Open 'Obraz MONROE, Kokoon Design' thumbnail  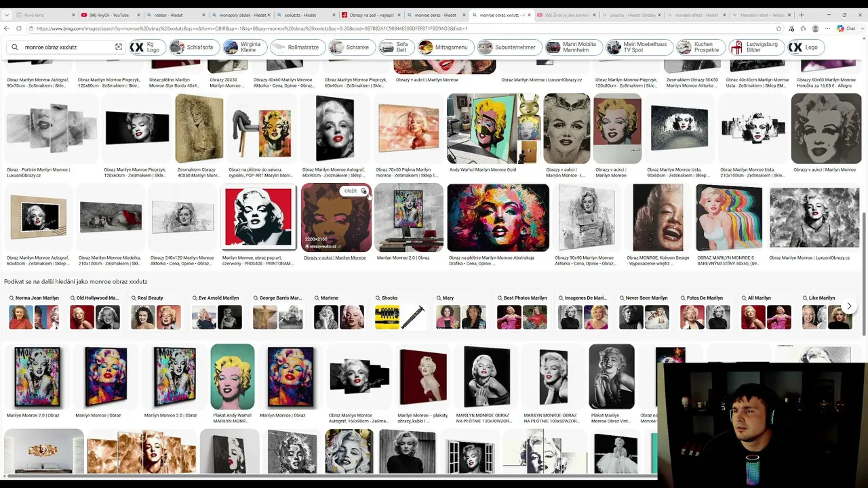coord(658,218)
